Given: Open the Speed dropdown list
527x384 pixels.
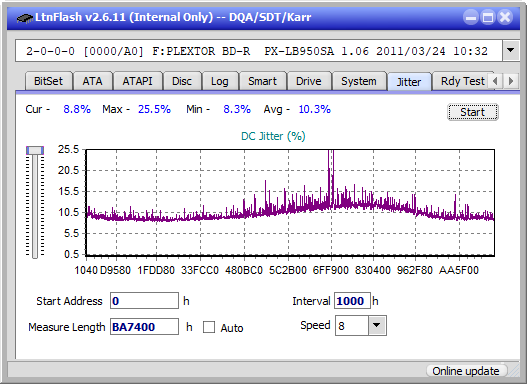Looking at the screenshot, I should 377,325.
